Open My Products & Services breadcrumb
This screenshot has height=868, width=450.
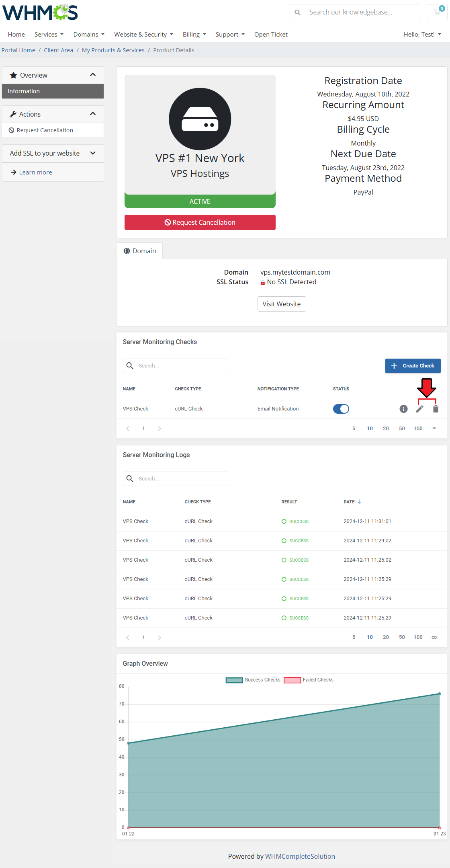click(113, 50)
